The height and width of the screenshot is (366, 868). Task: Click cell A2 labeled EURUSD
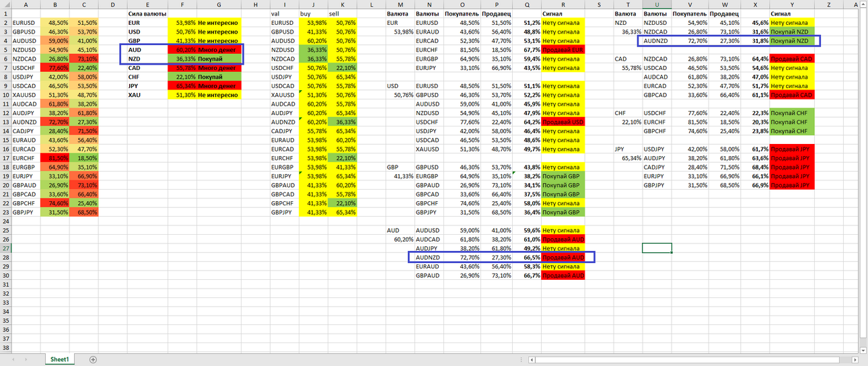pyautogui.click(x=26, y=22)
